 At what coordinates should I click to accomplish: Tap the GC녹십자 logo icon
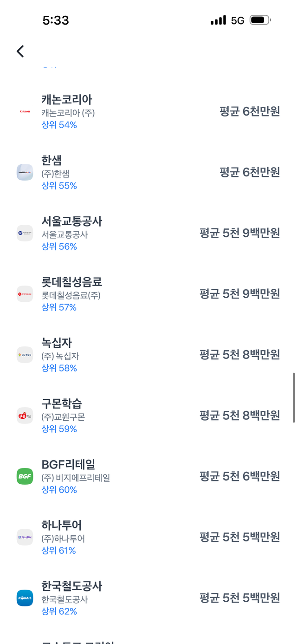tap(25, 355)
